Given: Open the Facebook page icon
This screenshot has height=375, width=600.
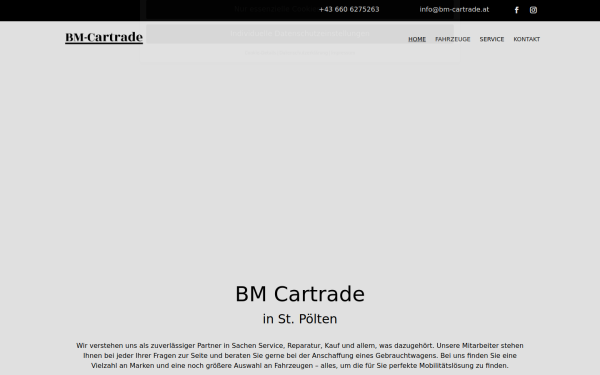Looking at the screenshot, I should coord(516,10).
